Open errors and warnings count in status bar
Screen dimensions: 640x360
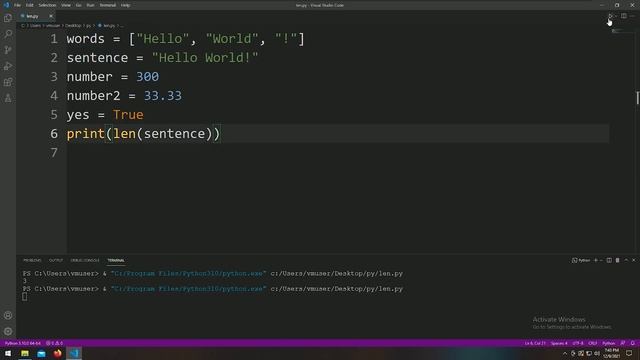coord(54,343)
